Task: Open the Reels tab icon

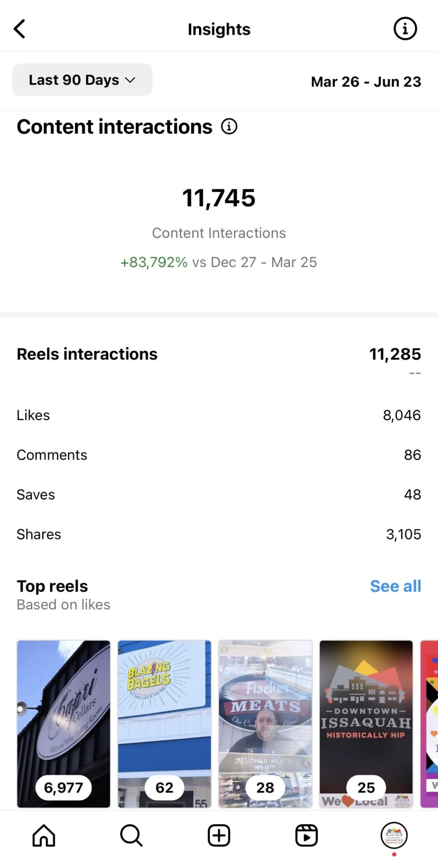Action: pos(306,835)
